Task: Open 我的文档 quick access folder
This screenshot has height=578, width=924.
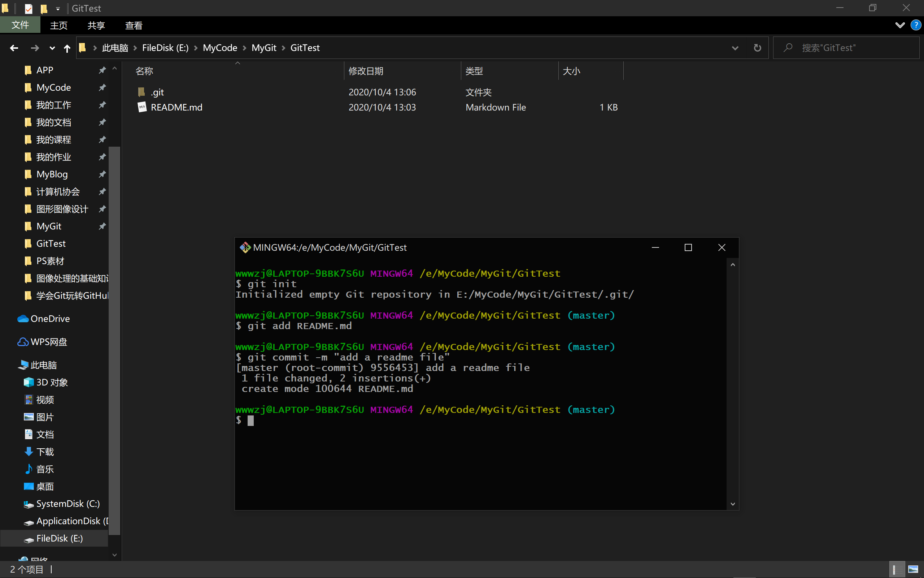Action: (x=53, y=122)
